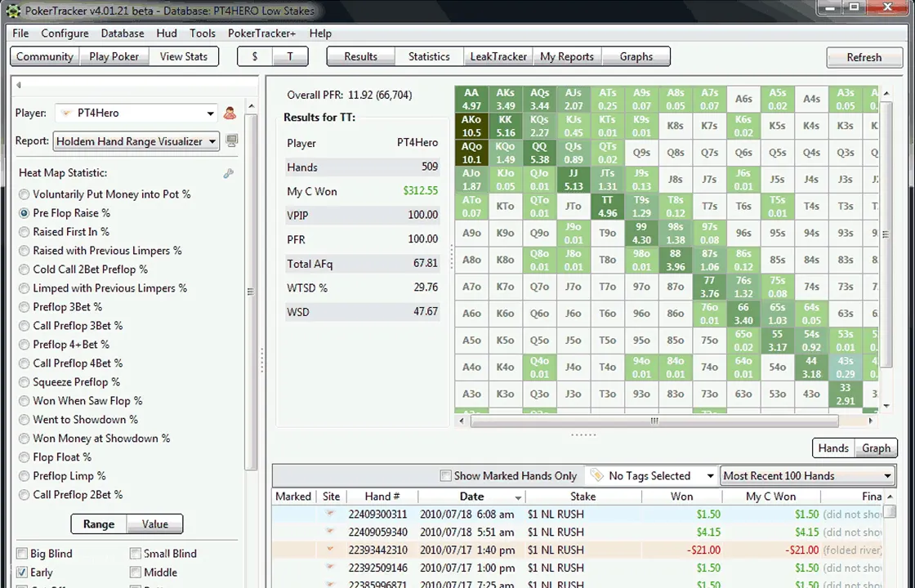Click the TT 4.96 heat map cell
Viewport: 915px width, 588px height.
pyautogui.click(x=608, y=207)
